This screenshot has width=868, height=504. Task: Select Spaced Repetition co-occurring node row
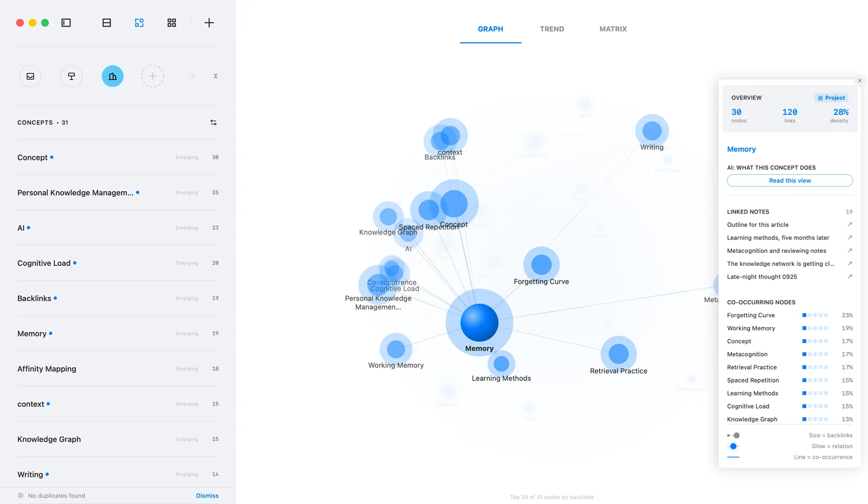click(x=790, y=380)
